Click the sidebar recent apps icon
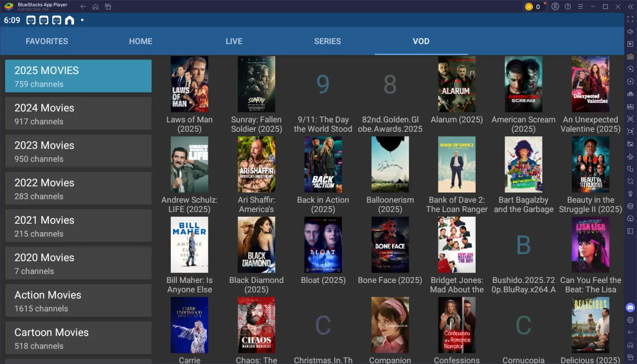The image size is (637, 364). 631,357
